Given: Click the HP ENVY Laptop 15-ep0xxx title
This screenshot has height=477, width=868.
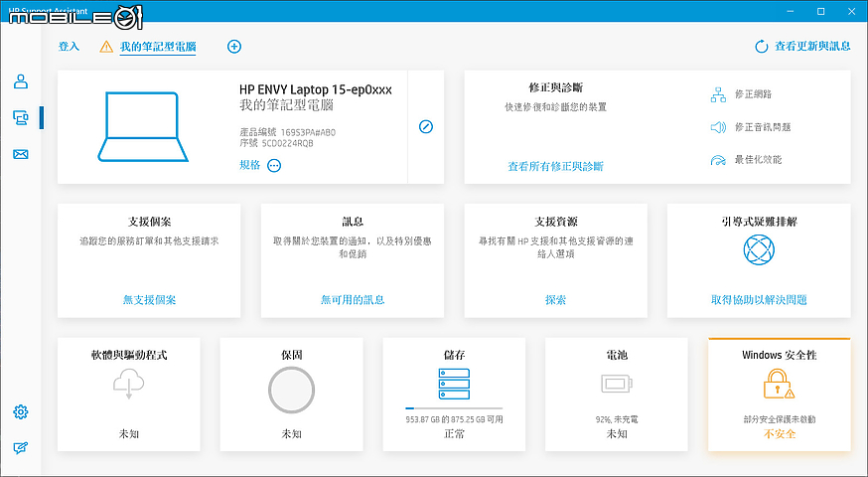Looking at the screenshot, I should [x=316, y=89].
